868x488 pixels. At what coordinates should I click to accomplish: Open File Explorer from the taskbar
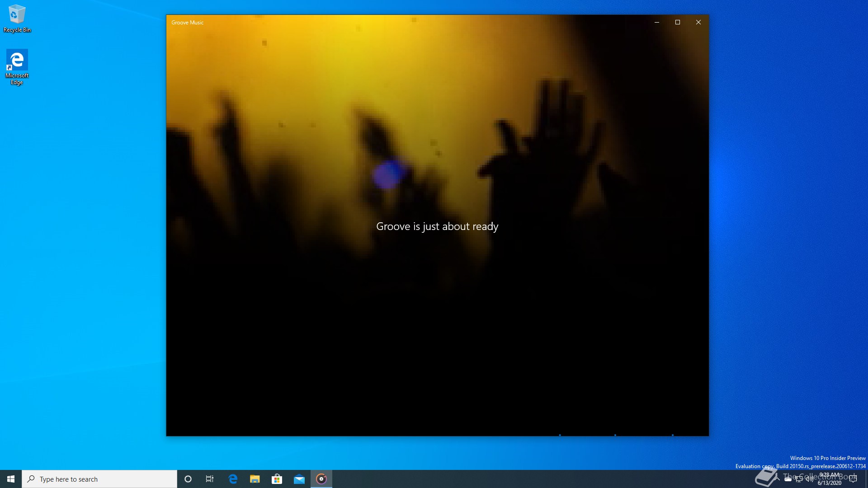tap(255, 479)
